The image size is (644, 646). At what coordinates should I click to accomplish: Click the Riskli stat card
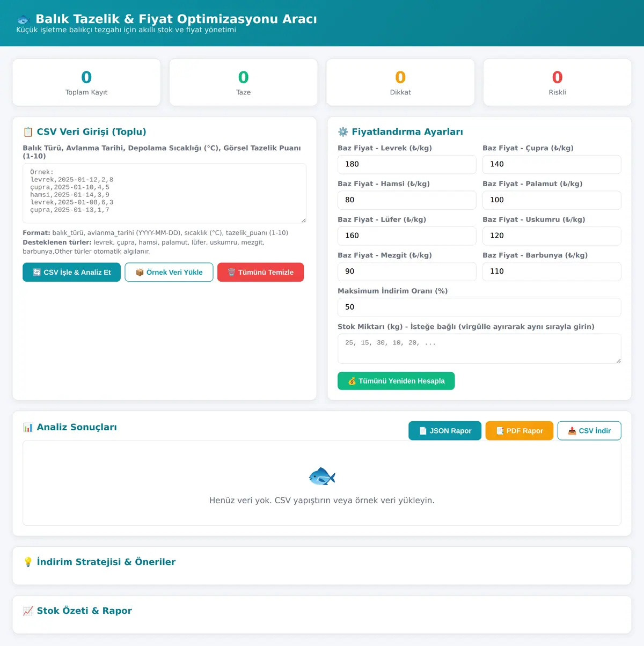point(558,83)
